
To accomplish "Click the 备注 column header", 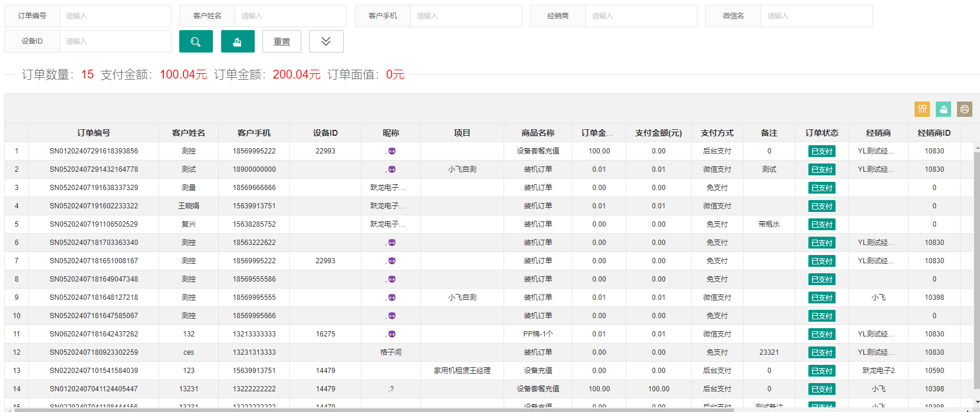I will coord(769,133).
